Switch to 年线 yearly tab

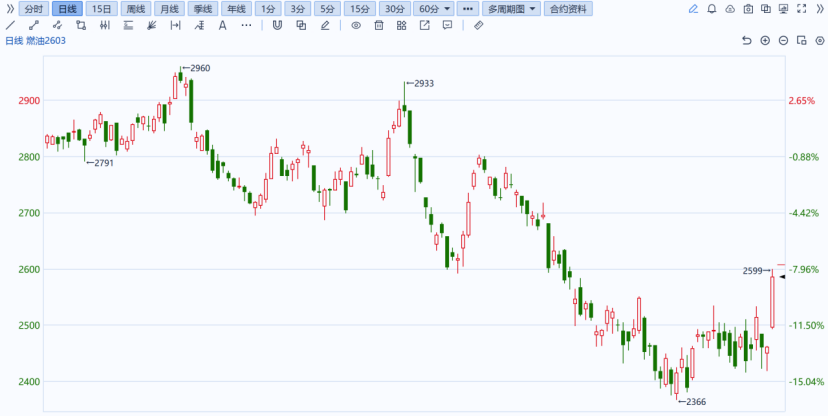coord(236,8)
